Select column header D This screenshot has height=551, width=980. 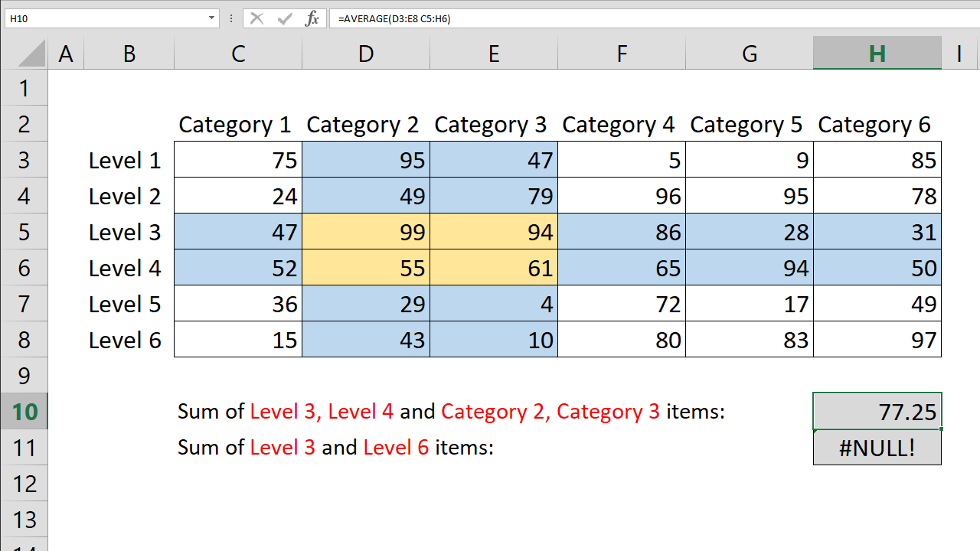click(366, 53)
